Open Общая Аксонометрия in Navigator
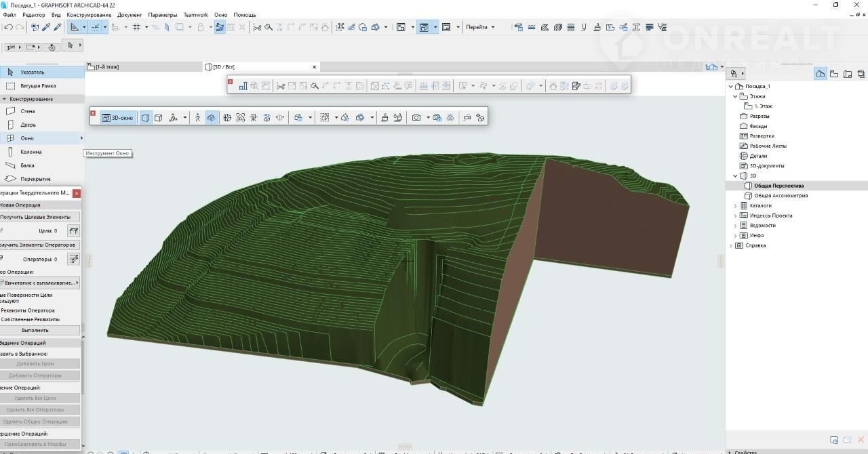 (781, 195)
